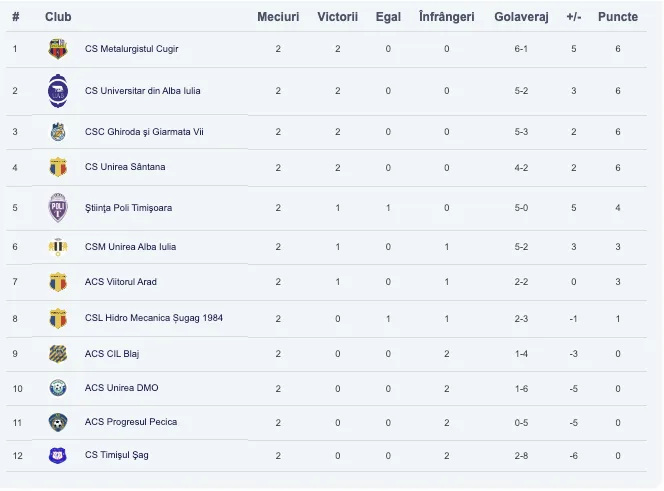
Task: Click the CS Universitar din Alba Iulia logo
Action: (x=58, y=91)
